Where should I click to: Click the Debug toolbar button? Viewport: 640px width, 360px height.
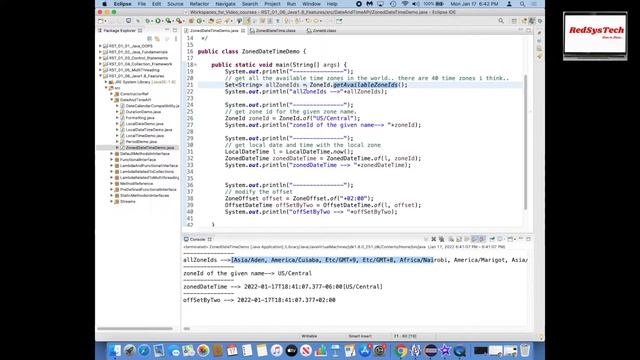(148, 20)
